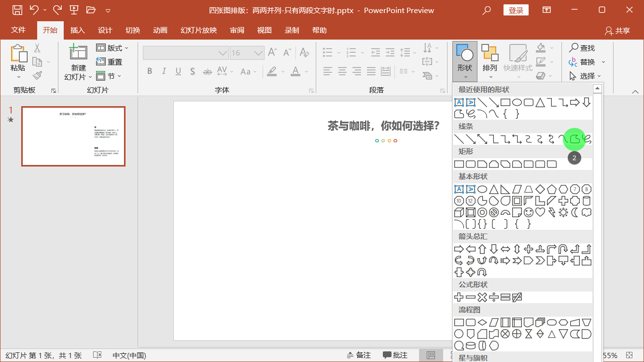
Task: Open the 排列 arrange dropdown
Action: click(490, 62)
